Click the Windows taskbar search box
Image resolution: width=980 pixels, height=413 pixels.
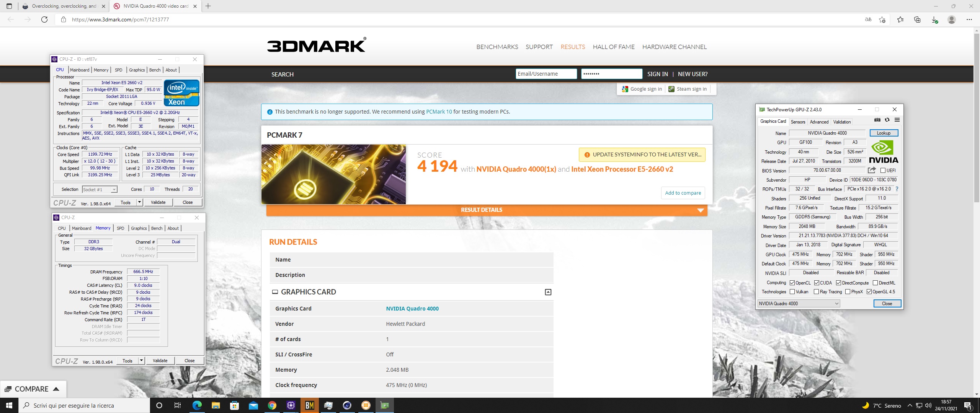(84, 405)
